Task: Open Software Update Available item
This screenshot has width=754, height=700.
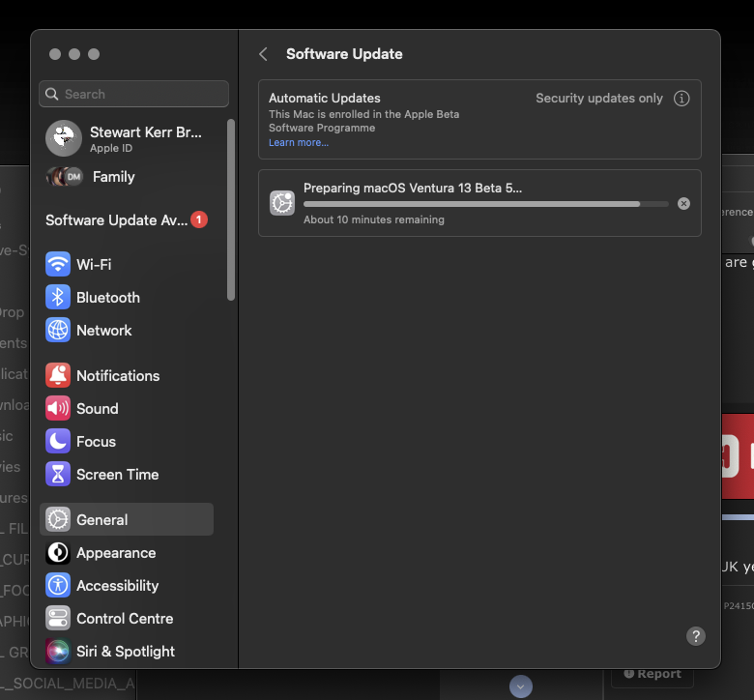Action: [127, 219]
